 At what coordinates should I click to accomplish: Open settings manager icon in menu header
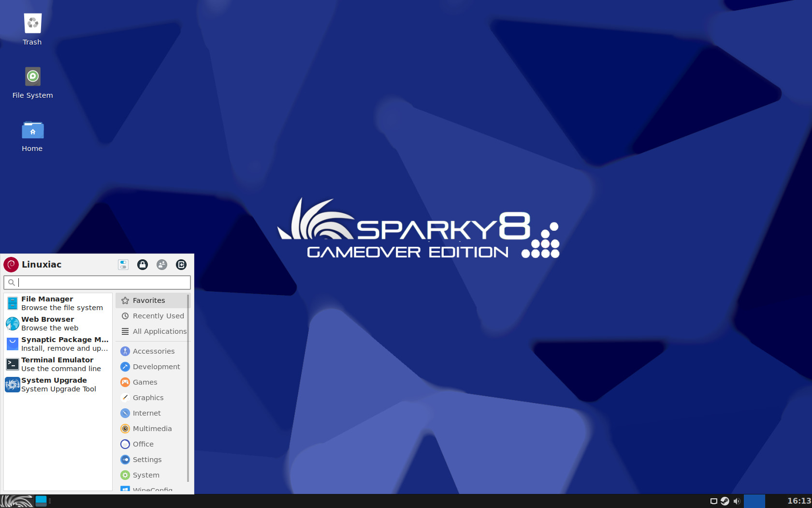pos(123,265)
